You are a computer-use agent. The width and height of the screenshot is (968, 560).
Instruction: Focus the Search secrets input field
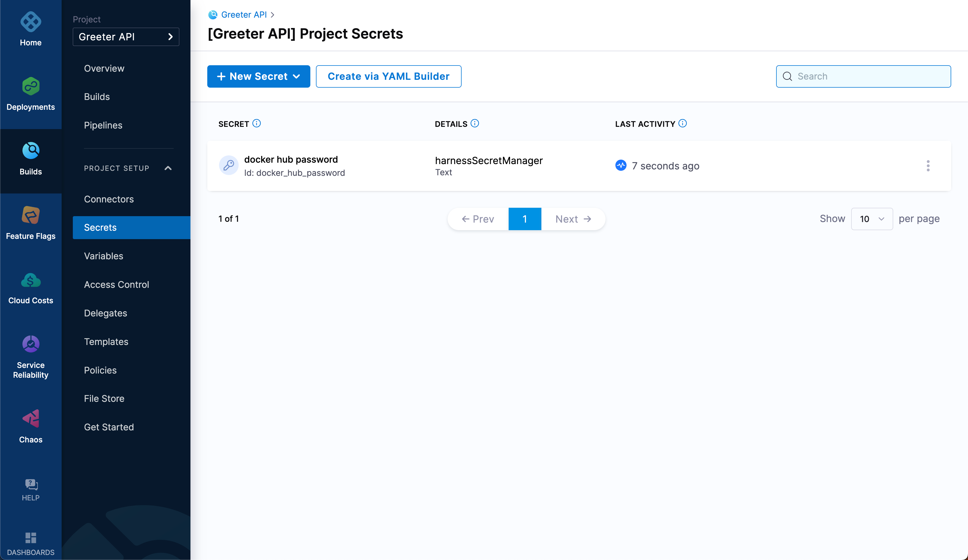pos(863,76)
